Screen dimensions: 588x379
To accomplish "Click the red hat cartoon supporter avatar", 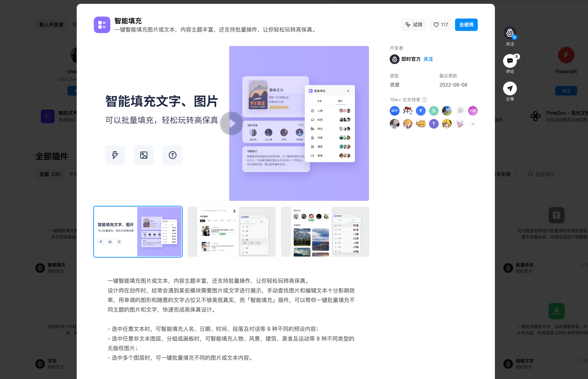I will (x=407, y=111).
